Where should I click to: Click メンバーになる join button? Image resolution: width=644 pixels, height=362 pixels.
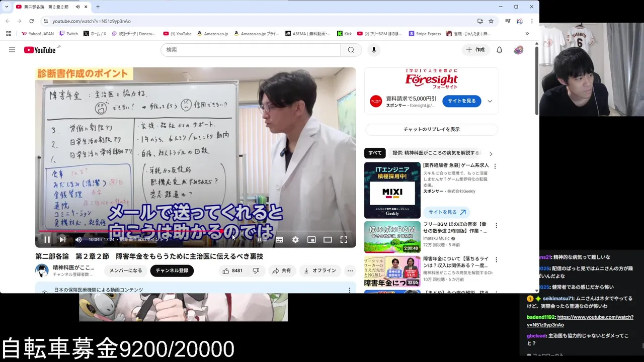(126, 270)
